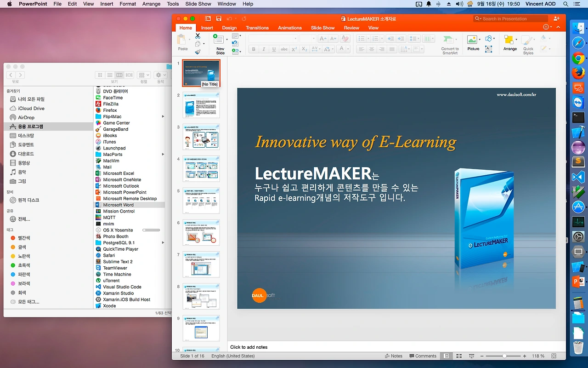Image resolution: width=588 pixels, height=368 pixels.
Task: Switch Finder to icon view
Action: (100, 75)
